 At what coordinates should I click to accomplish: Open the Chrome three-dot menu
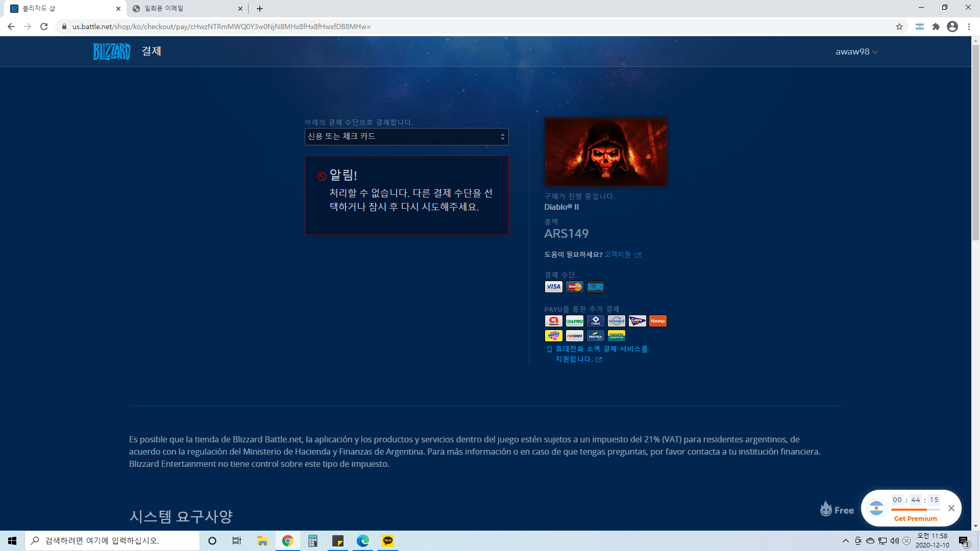[x=969, y=27]
